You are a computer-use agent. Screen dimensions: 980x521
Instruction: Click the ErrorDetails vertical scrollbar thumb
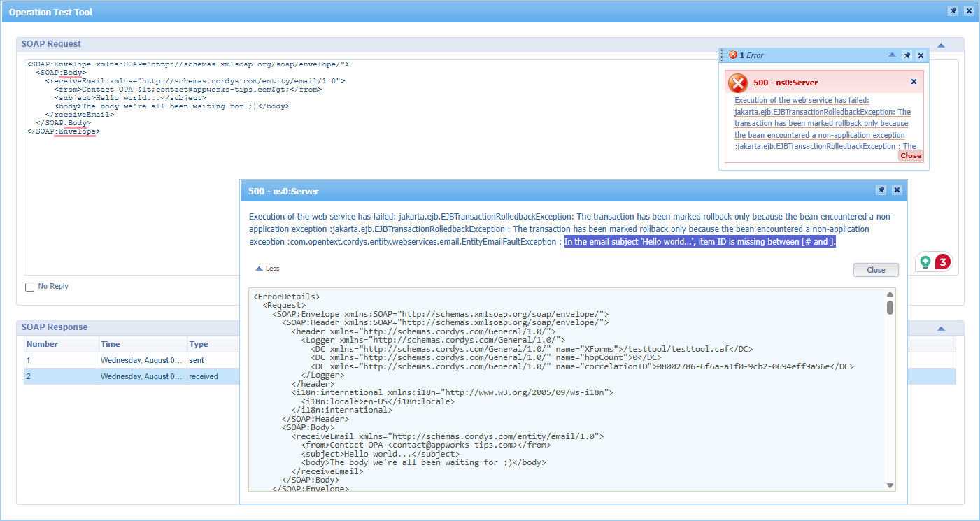pos(890,308)
